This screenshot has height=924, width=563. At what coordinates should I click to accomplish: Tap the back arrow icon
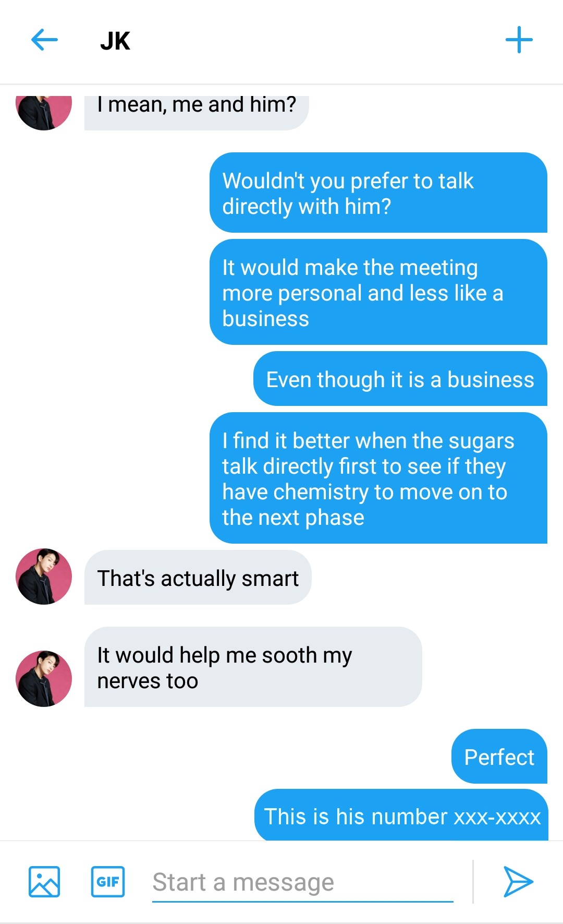tap(44, 40)
